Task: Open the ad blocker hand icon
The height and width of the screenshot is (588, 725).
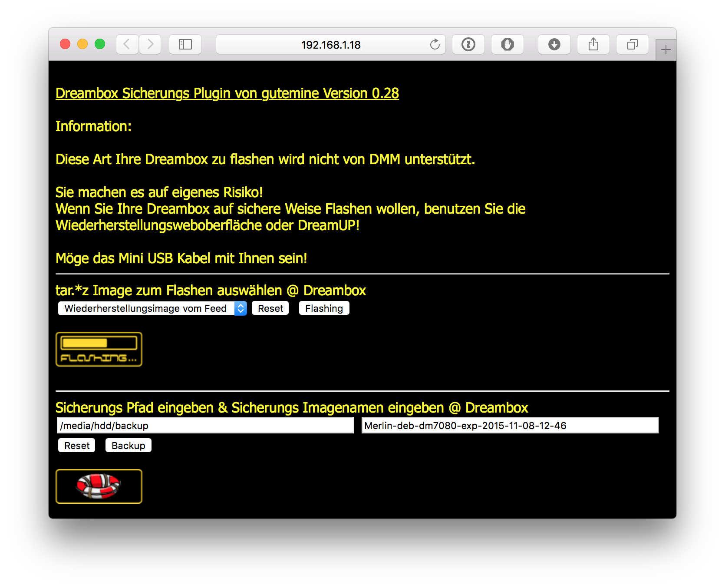Action: click(x=507, y=44)
